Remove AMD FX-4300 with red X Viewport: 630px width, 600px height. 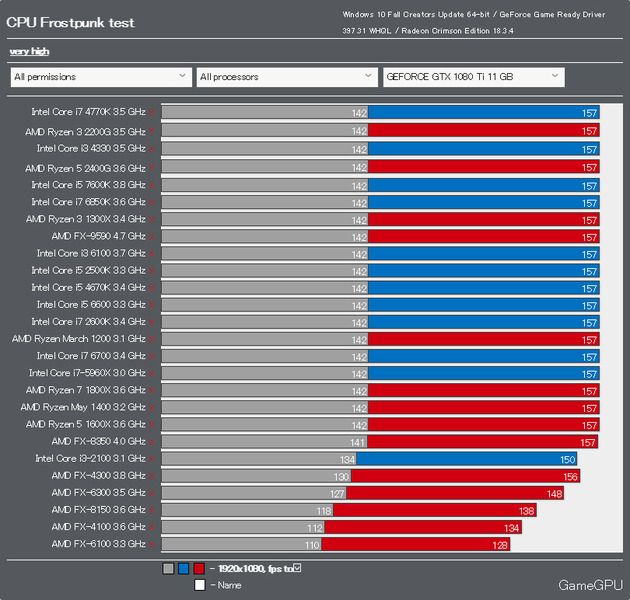pyautogui.click(x=151, y=477)
